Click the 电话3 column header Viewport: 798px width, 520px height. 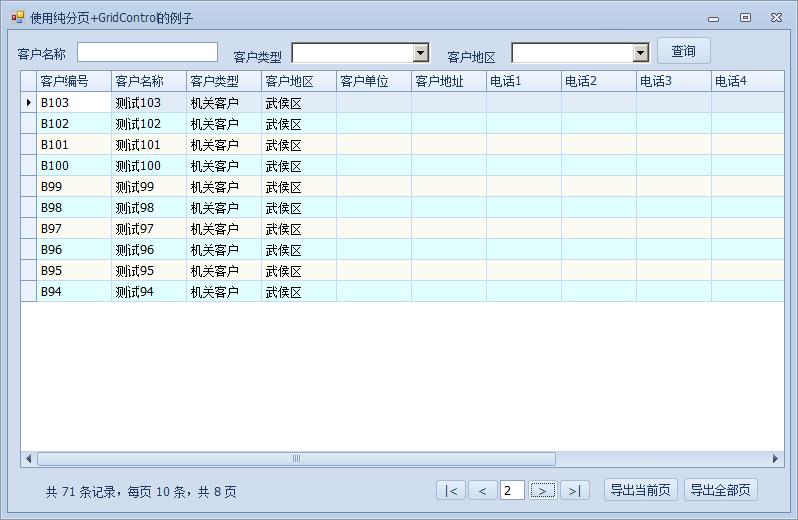point(674,81)
